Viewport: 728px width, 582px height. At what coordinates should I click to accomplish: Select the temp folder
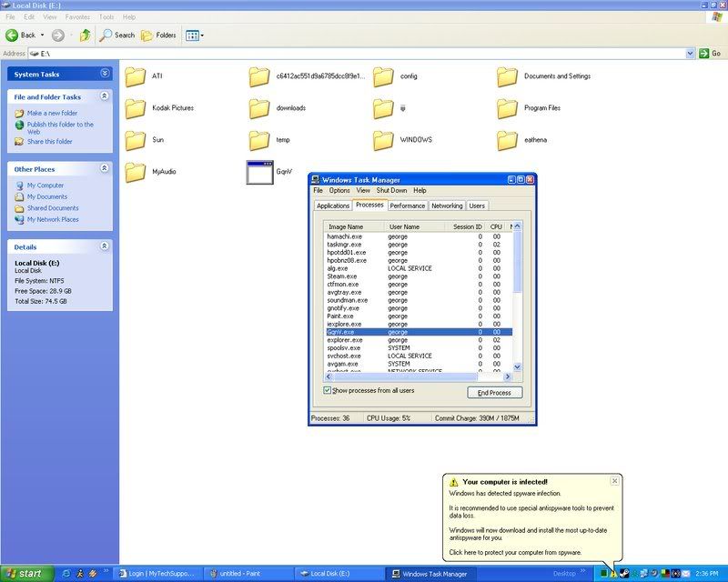(269, 140)
